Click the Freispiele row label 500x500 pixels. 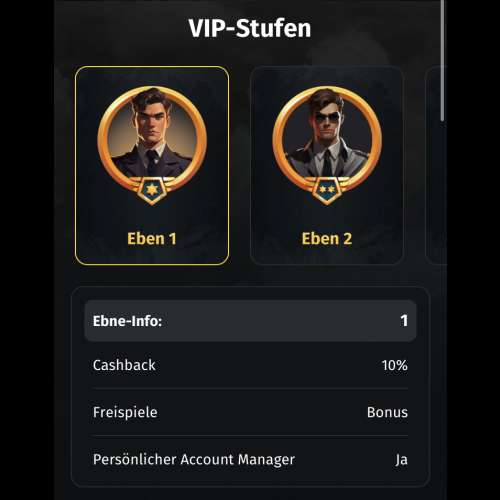(125, 412)
